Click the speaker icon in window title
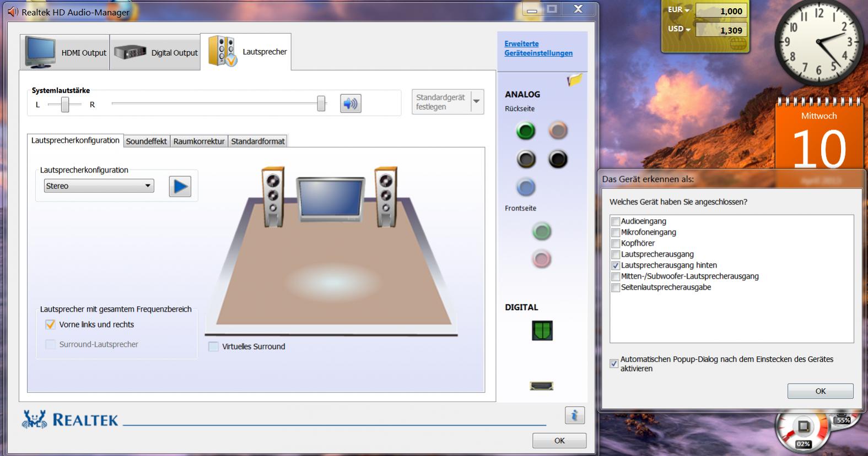The width and height of the screenshot is (868, 456). click(x=13, y=12)
